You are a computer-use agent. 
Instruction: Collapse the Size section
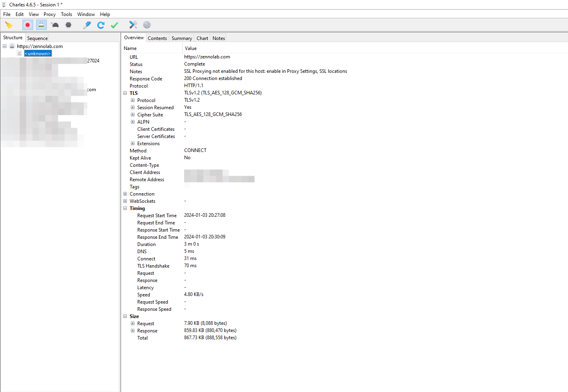coord(125,316)
